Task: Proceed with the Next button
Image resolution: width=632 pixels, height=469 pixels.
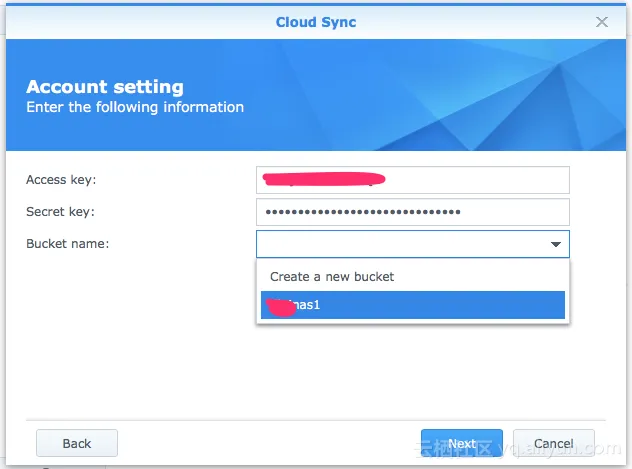Action: (462, 443)
